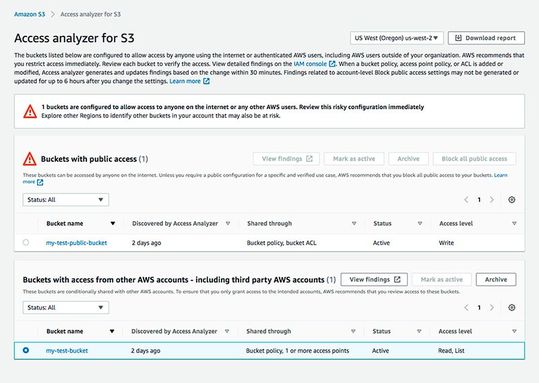The width and height of the screenshot is (539, 383).
Task: Click the Learn more link under public access description
Action: click(500, 175)
